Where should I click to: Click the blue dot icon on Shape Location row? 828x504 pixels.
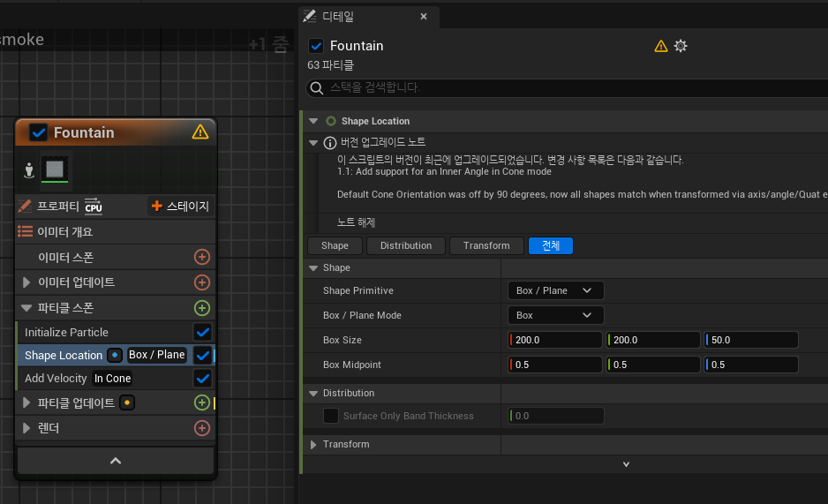[115, 355]
